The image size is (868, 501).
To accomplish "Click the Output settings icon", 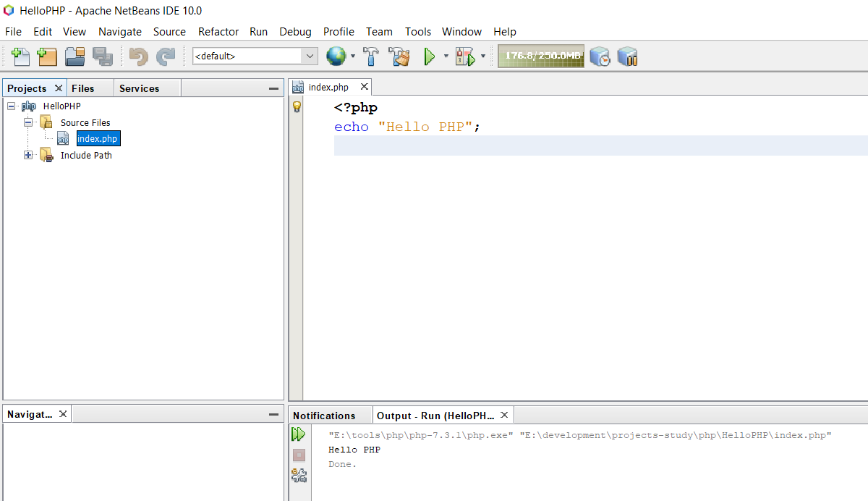I will (299, 476).
